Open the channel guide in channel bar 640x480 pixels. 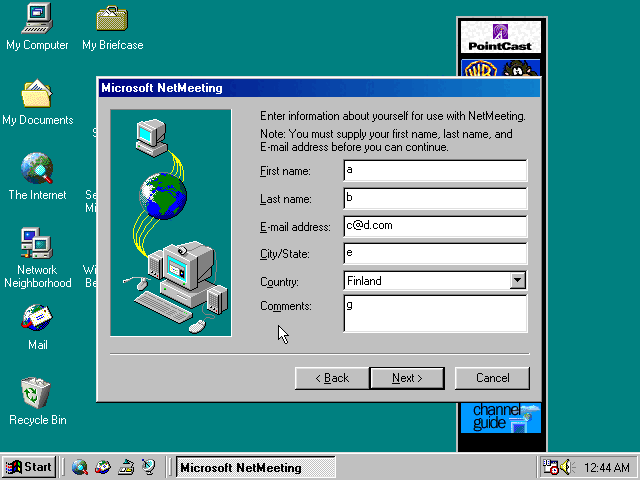click(501, 418)
